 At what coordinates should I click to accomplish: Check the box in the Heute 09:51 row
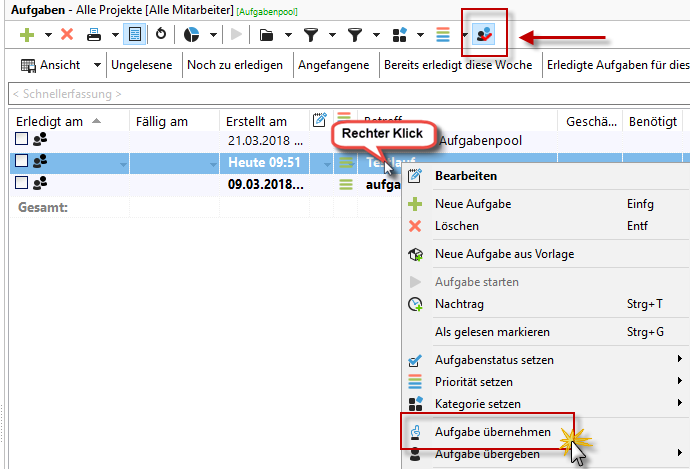point(22,162)
